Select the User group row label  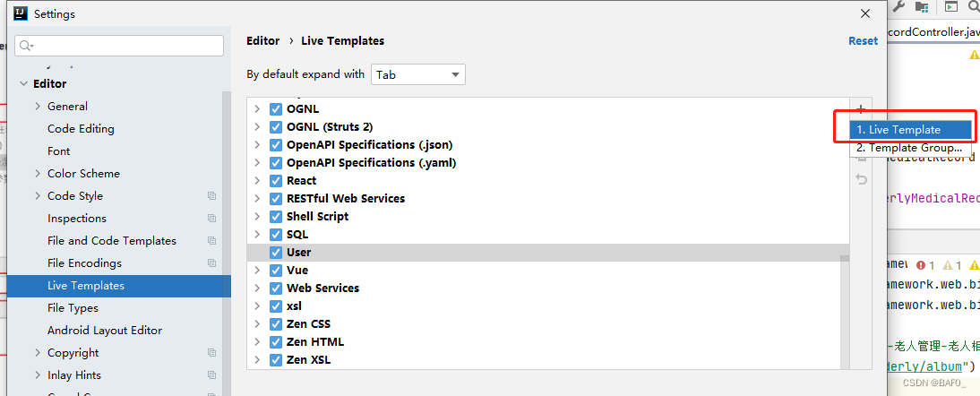299,253
